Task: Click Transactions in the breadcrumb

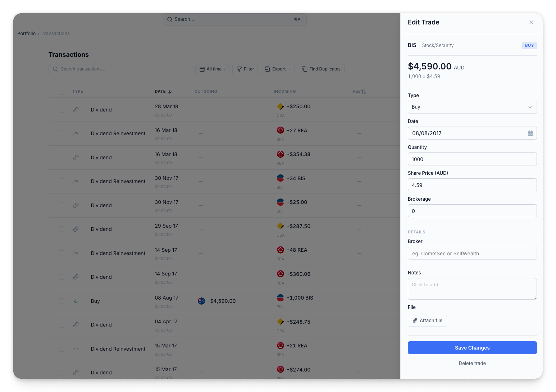Action: pyautogui.click(x=55, y=33)
